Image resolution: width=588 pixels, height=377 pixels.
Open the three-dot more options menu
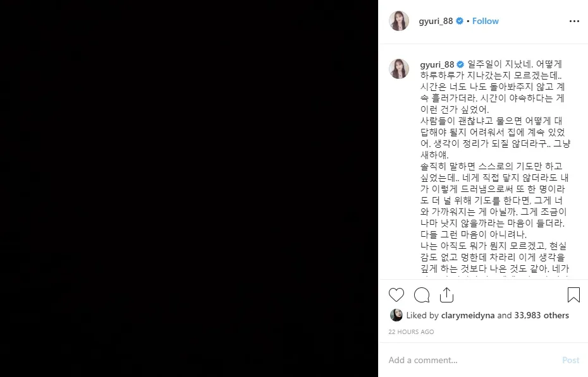pyautogui.click(x=574, y=21)
